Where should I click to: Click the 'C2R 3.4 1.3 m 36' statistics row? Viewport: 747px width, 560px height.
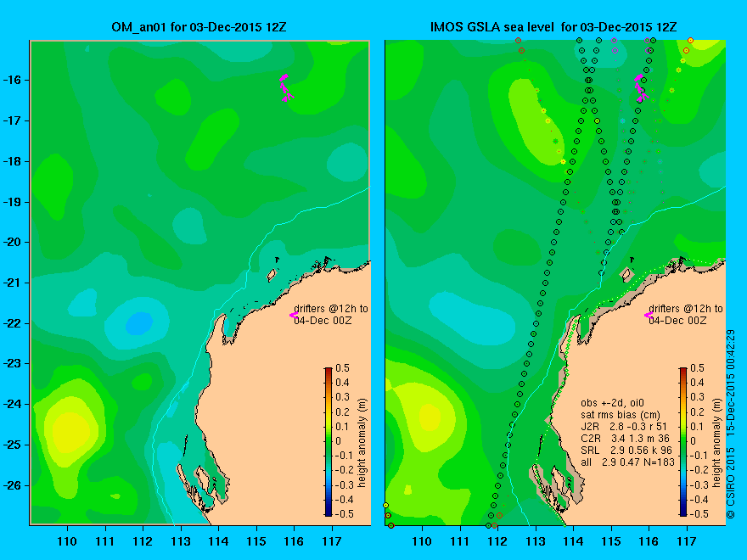pos(625,438)
